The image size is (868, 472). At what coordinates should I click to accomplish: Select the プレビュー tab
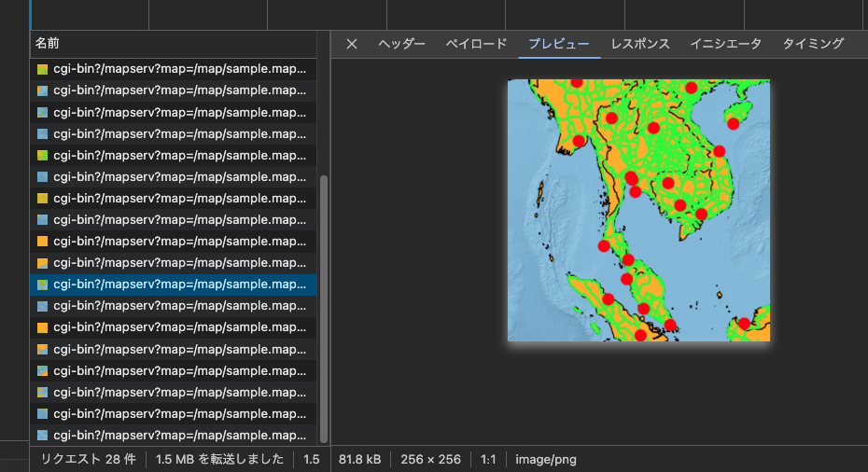click(x=558, y=44)
